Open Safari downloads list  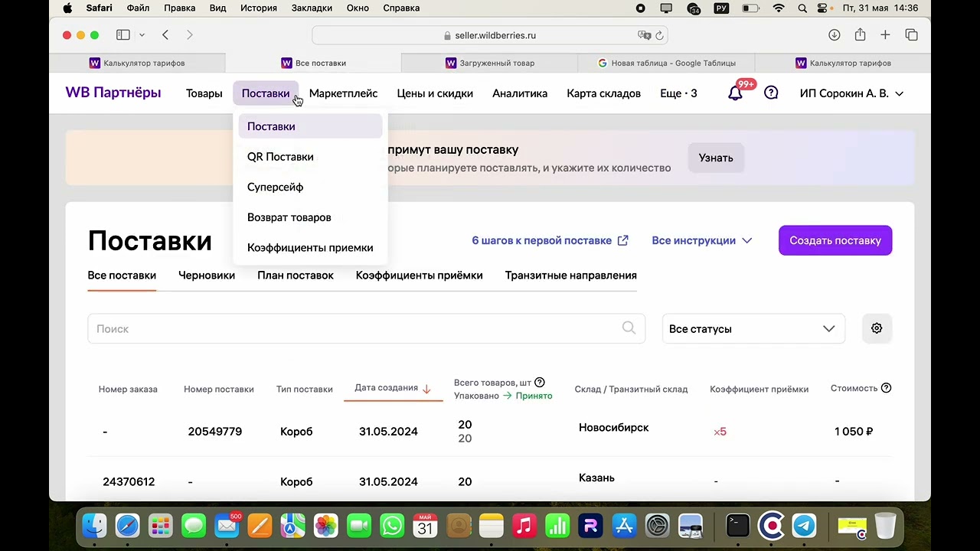(835, 35)
